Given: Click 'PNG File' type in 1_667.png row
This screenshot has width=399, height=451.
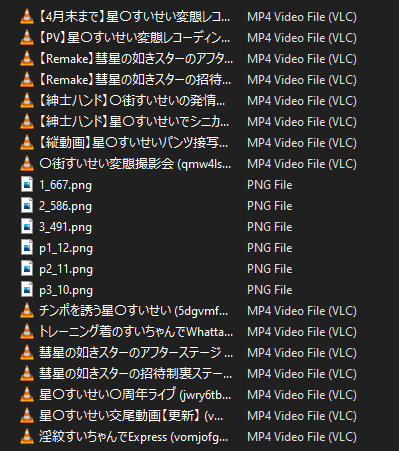Looking at the screenshot, I should point(270,185).
